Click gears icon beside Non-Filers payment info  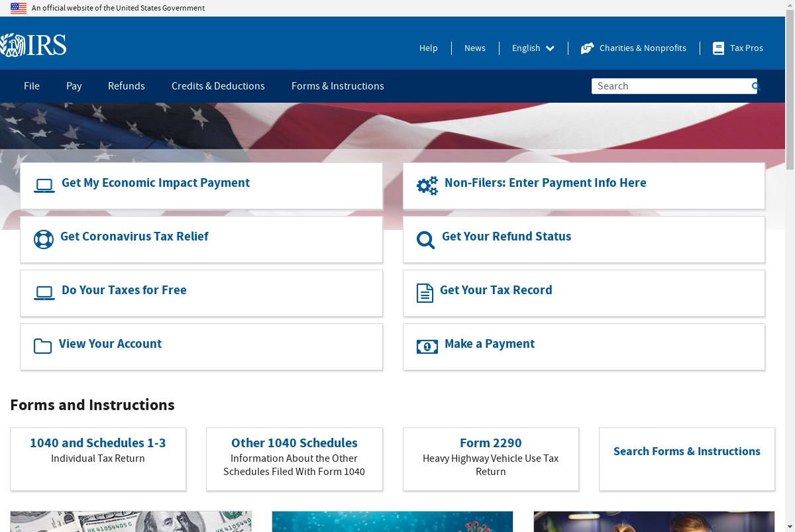pos(427,186)
